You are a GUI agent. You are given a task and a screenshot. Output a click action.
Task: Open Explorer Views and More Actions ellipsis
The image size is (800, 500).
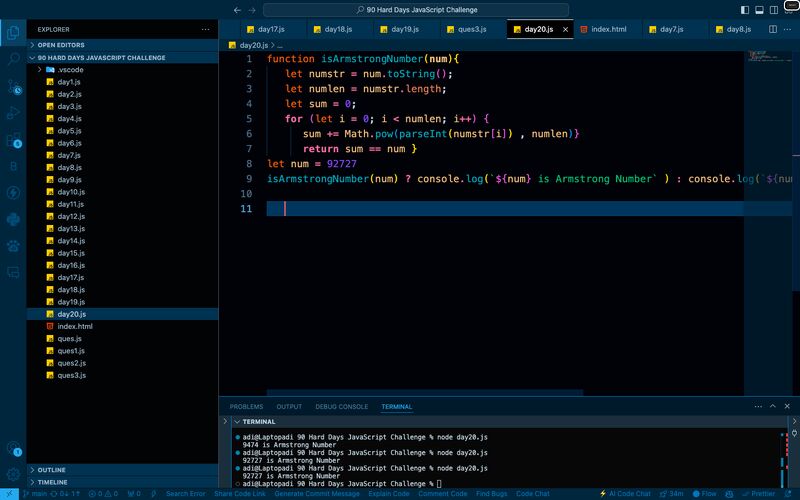(206, 29)
